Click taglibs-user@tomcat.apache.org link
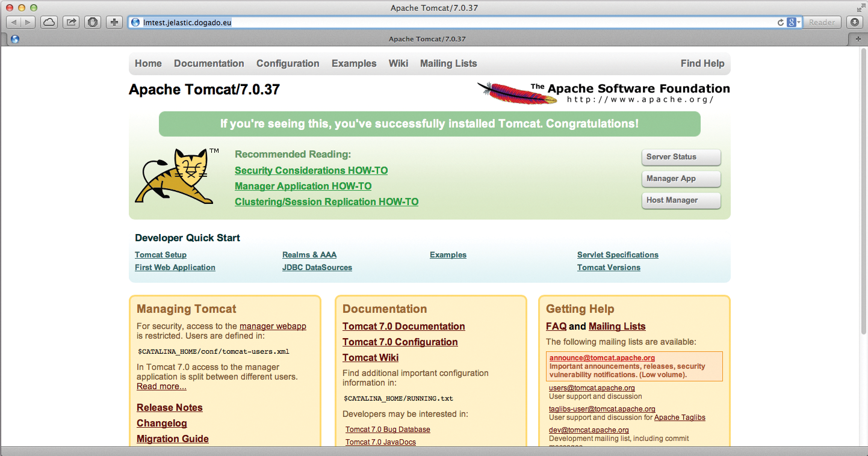 click(602, 409)
